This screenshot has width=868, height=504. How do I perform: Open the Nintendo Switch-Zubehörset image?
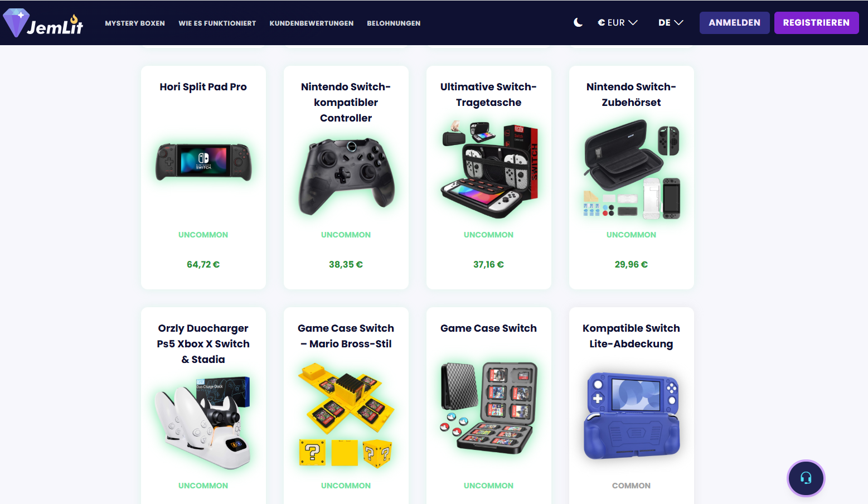(632, 169)
